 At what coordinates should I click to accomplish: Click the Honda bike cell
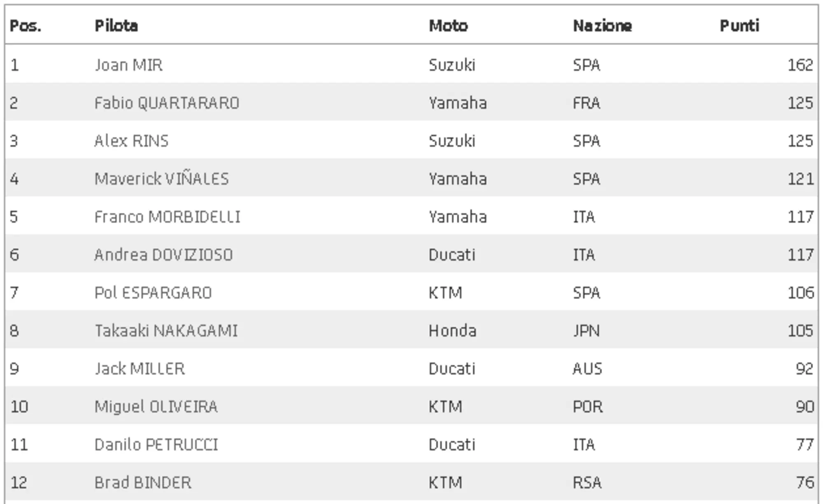tap(452, 331)
